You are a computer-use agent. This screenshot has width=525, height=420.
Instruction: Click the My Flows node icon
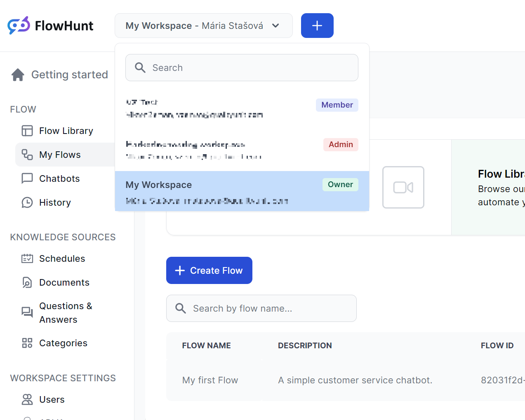[27, 155]
